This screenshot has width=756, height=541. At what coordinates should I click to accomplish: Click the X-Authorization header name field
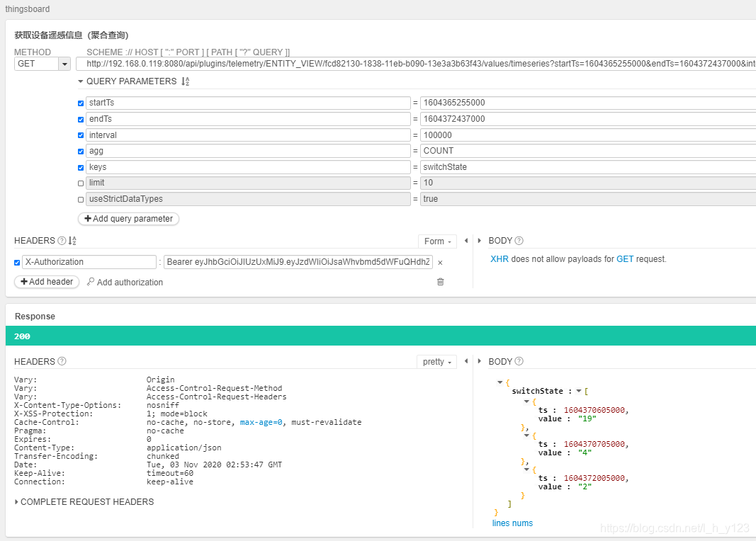89,262
